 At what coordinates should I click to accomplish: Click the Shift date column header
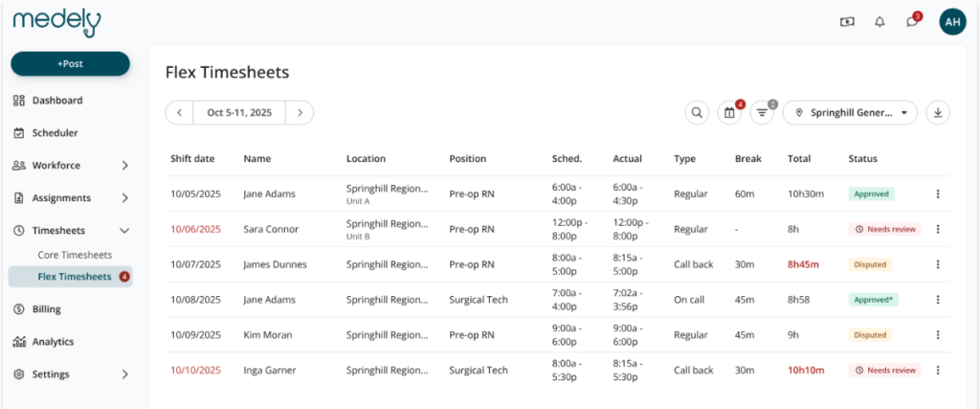[x=192, y=159]
